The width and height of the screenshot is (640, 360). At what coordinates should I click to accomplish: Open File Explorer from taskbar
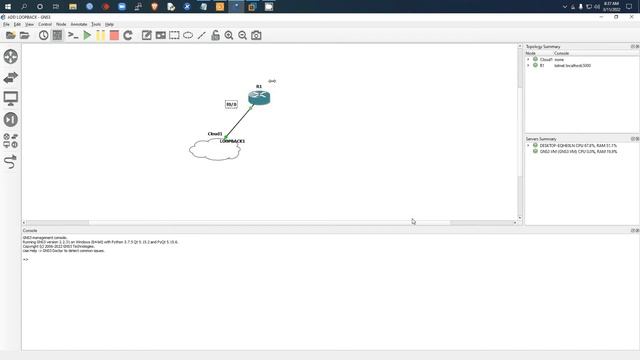pos(73,7)
